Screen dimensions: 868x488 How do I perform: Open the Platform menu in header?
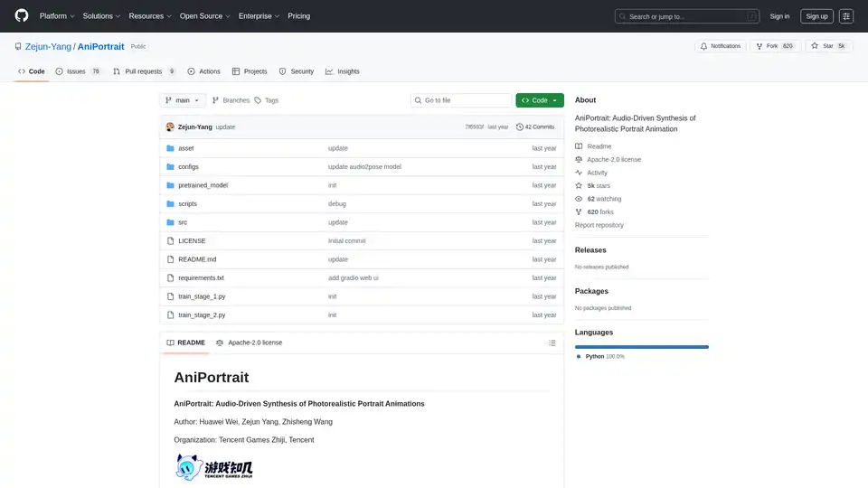click(56, 16)
